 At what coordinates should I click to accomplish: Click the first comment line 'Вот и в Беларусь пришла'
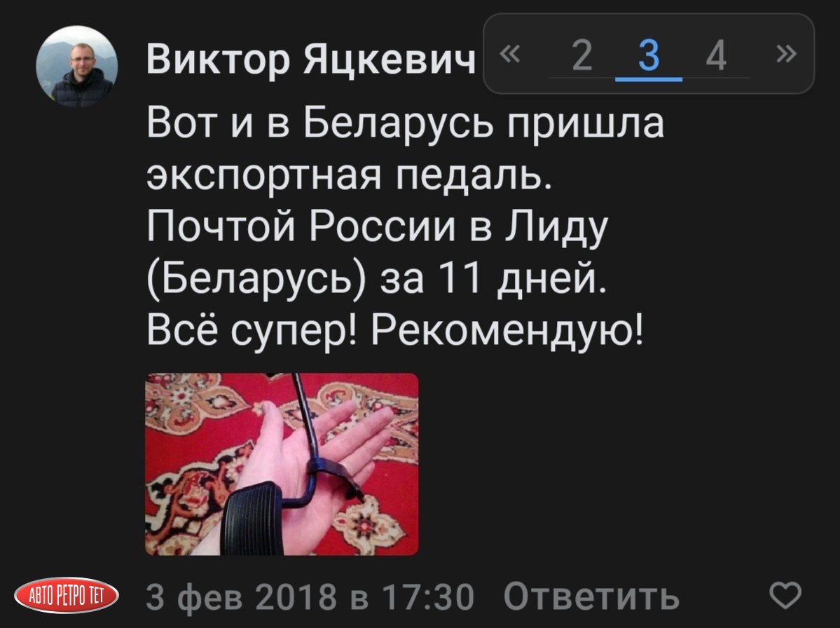[x=405, y=123]
